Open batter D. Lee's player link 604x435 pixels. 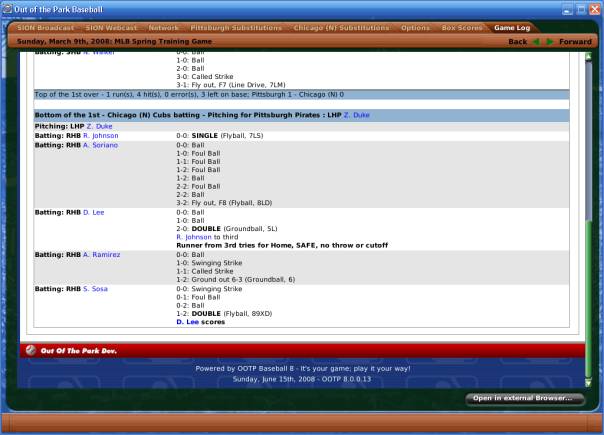pos(94,212)
